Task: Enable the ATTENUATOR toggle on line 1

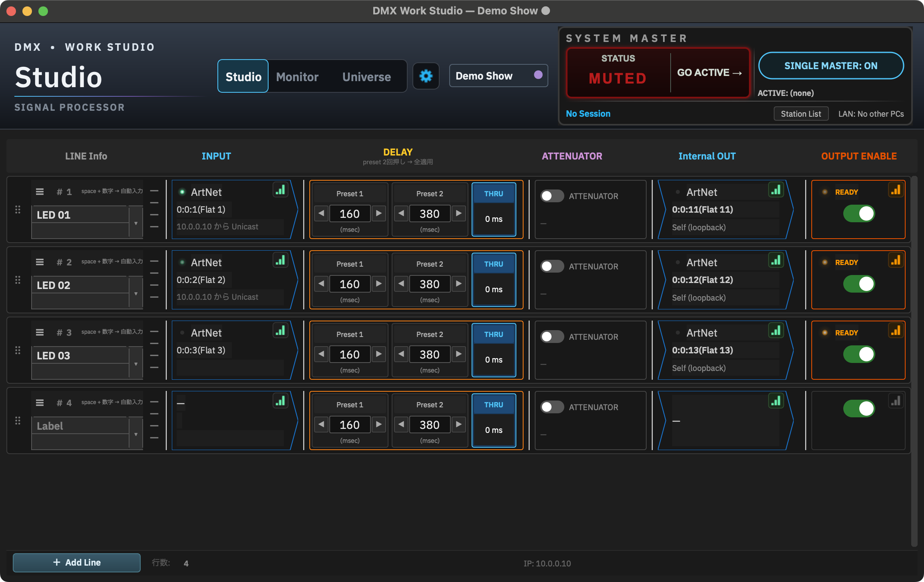Action: [552, 196]
